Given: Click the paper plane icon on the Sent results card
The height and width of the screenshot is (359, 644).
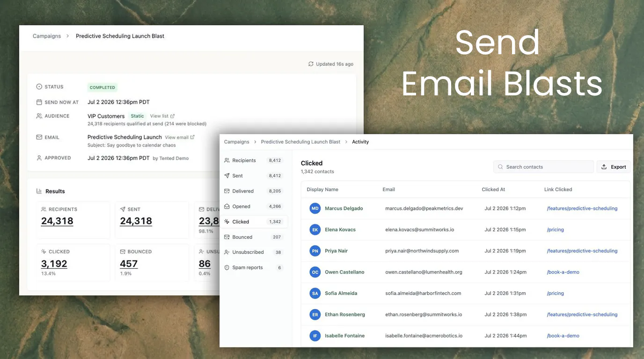Looking at the screenshot, I should pyautogui.click(x=123, y=209).
